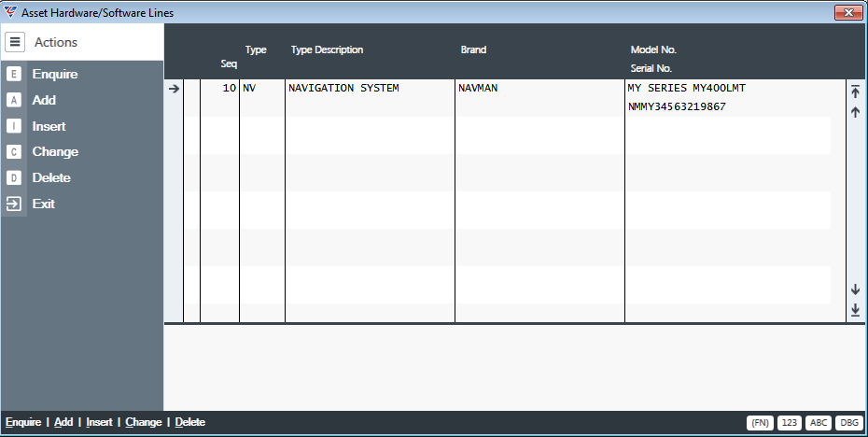Click Enquire link in bottom bar

[23, 422]
